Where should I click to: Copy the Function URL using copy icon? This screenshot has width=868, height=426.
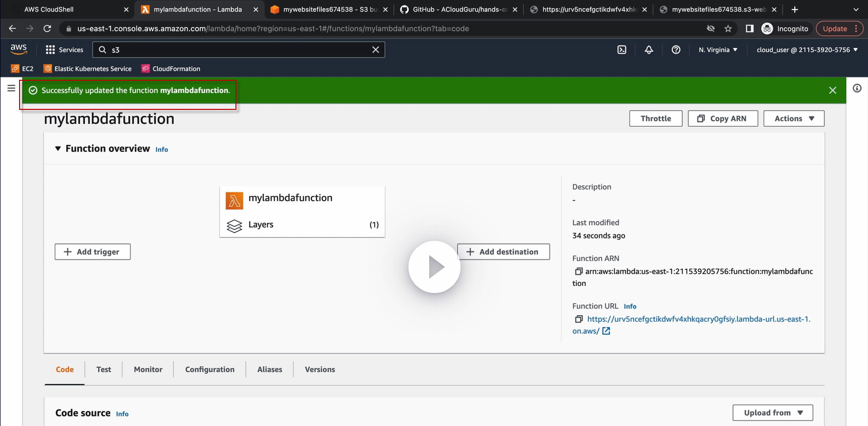tap(578, 319)
